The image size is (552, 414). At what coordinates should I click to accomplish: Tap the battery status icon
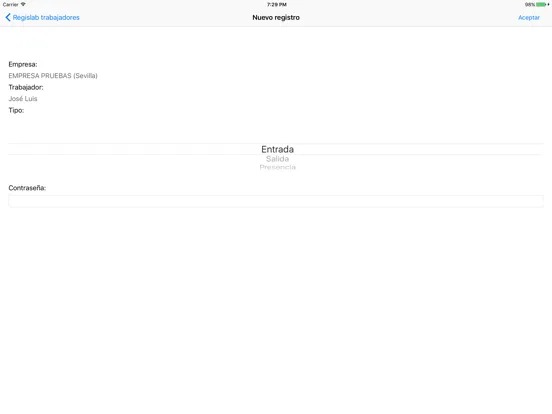pyautogui.click(x=541, y=5)
